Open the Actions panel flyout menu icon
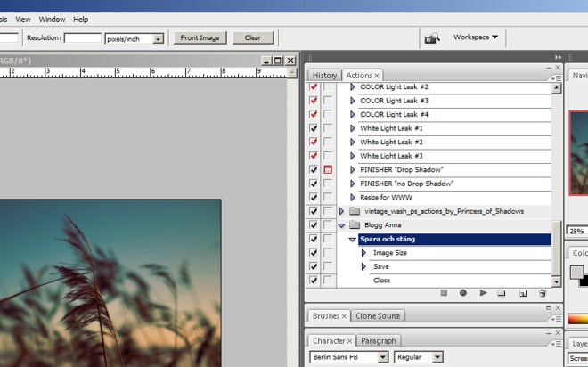The image size is (588, 367). (x=556, y=76)
